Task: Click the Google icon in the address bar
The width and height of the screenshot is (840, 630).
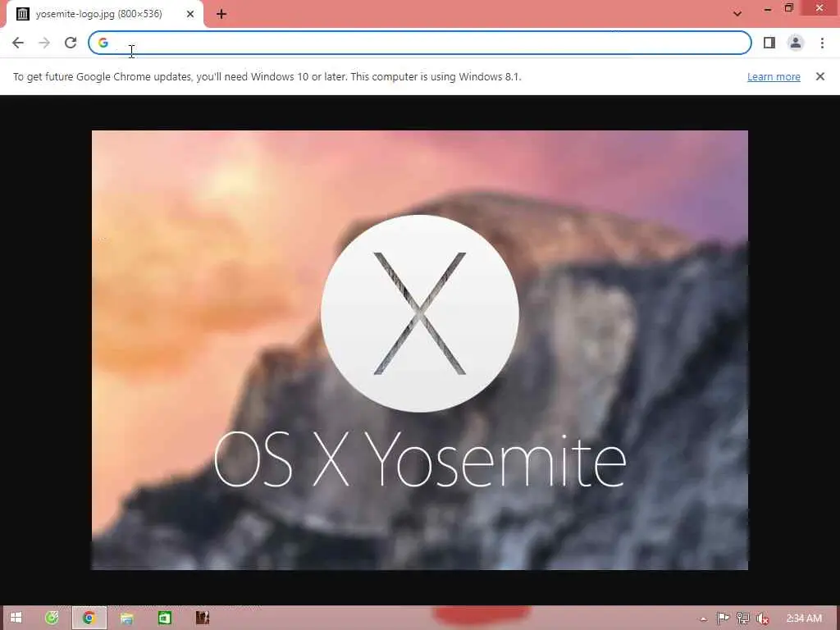Action: click(103, 43)
